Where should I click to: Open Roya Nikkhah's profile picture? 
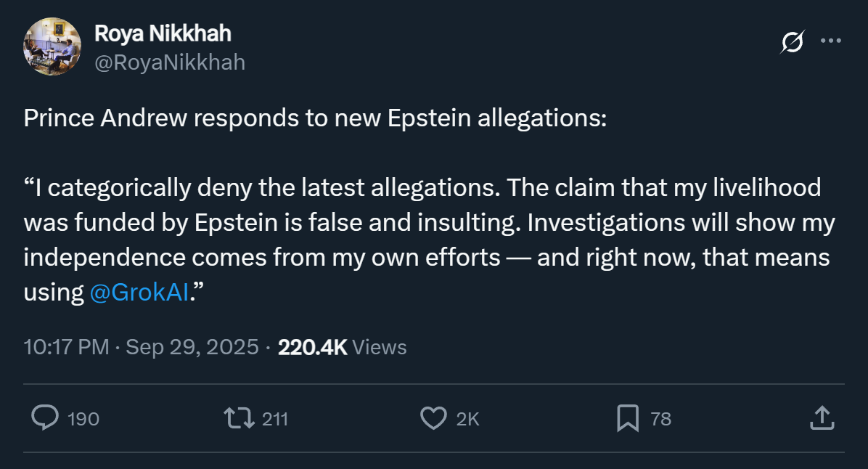(x=52, y=46)
